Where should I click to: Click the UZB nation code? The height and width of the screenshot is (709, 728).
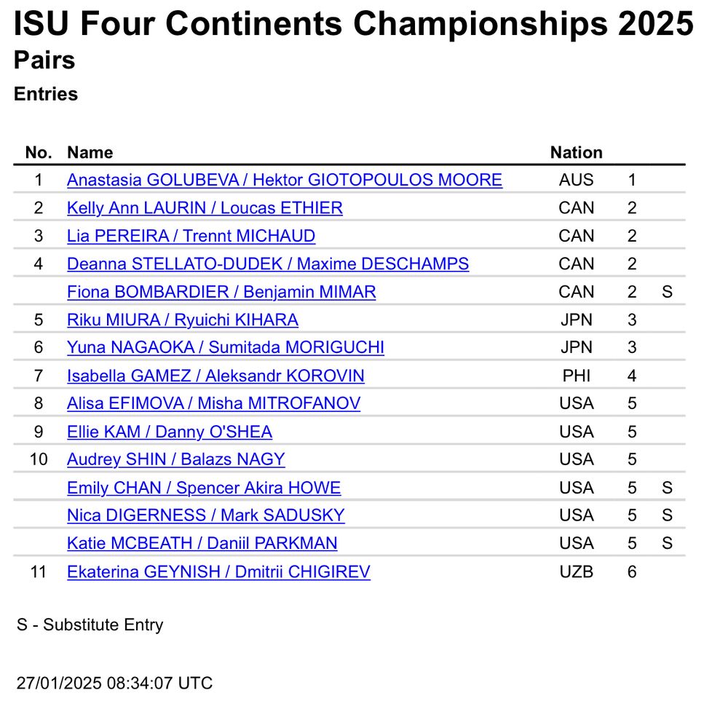click(576, 572)
